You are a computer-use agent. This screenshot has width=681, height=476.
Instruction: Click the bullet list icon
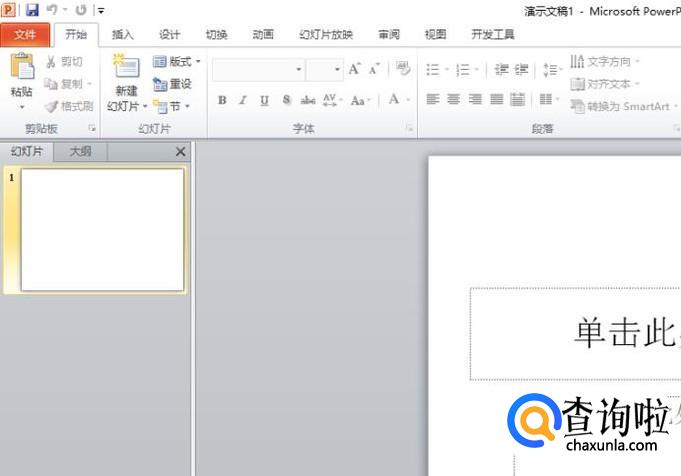click(433, 70)
